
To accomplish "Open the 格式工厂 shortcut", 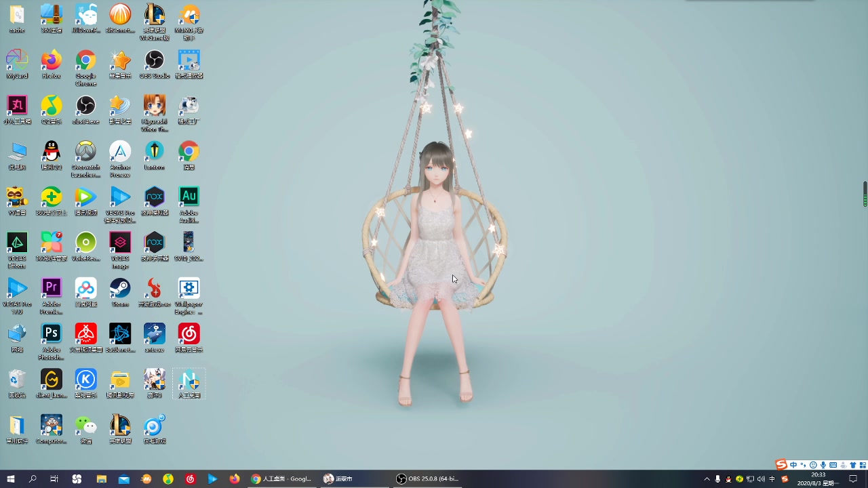I will 189,110.
